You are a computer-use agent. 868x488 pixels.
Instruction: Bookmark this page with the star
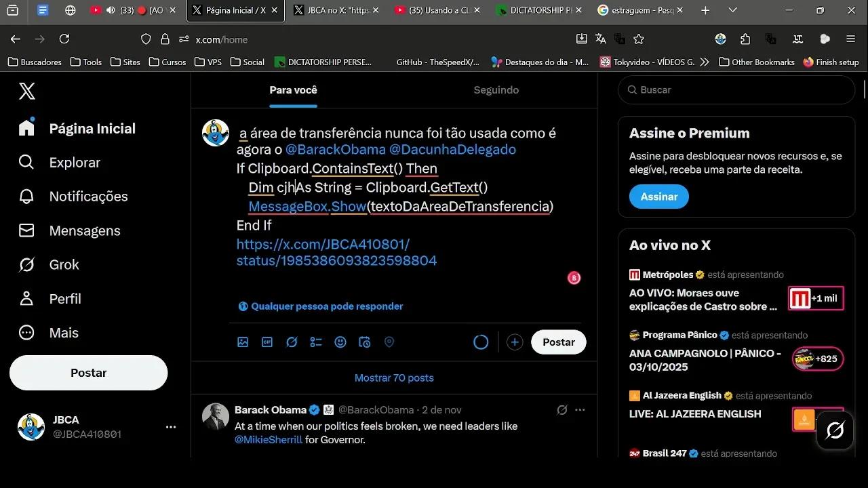pos(639,39)
